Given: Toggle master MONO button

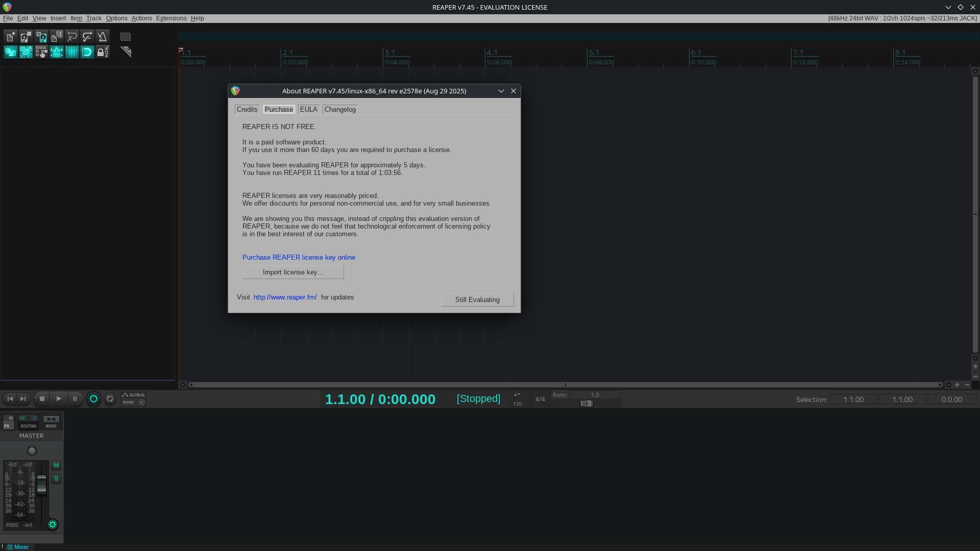Looking at the screenshot, I should [x=51, y=422].
